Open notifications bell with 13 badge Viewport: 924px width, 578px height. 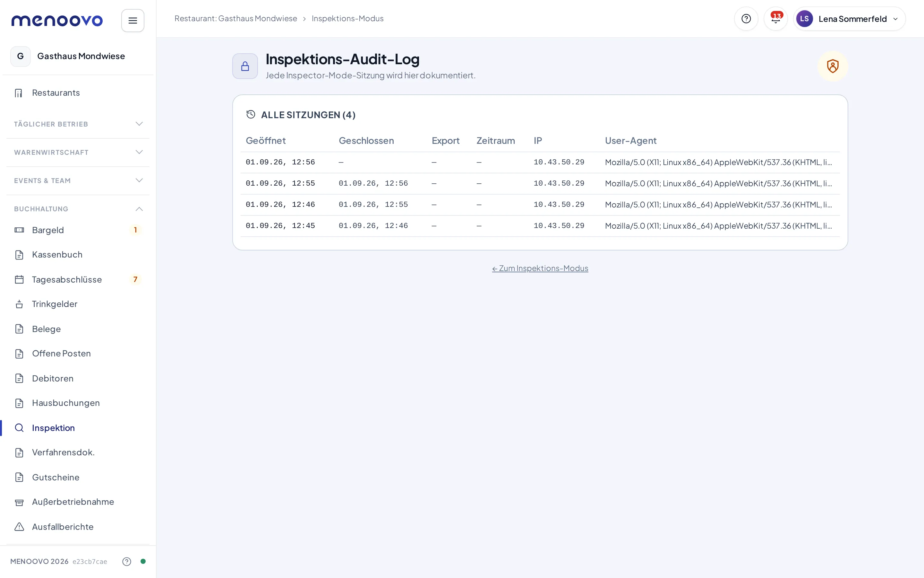(x=775, y=19)
